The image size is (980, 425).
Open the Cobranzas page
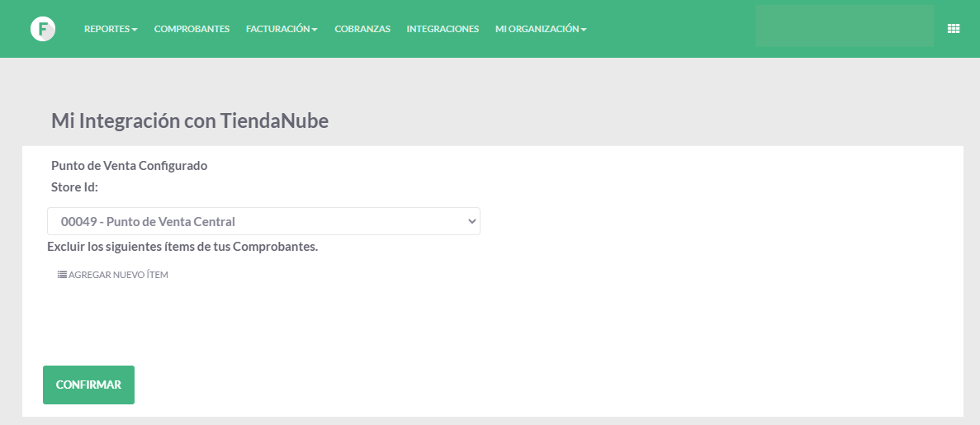click(362, 29)
